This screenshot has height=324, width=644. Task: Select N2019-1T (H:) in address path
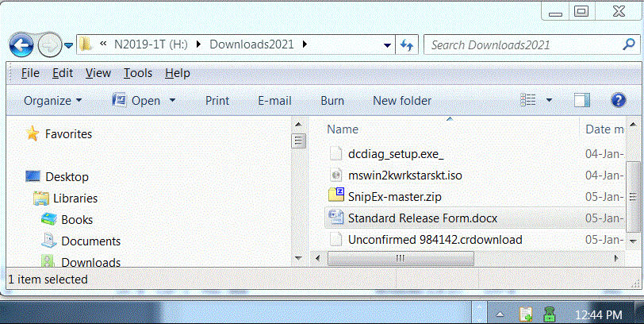click(x=151, y=44)
